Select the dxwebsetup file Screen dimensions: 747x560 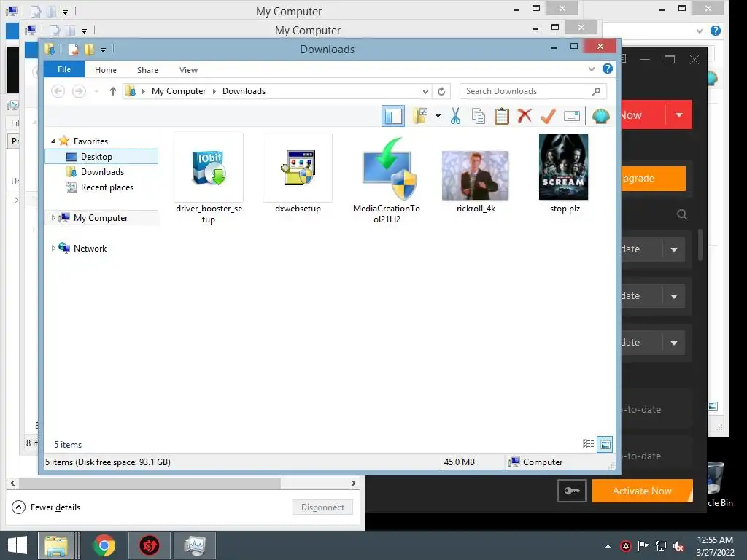click(298, 174)
